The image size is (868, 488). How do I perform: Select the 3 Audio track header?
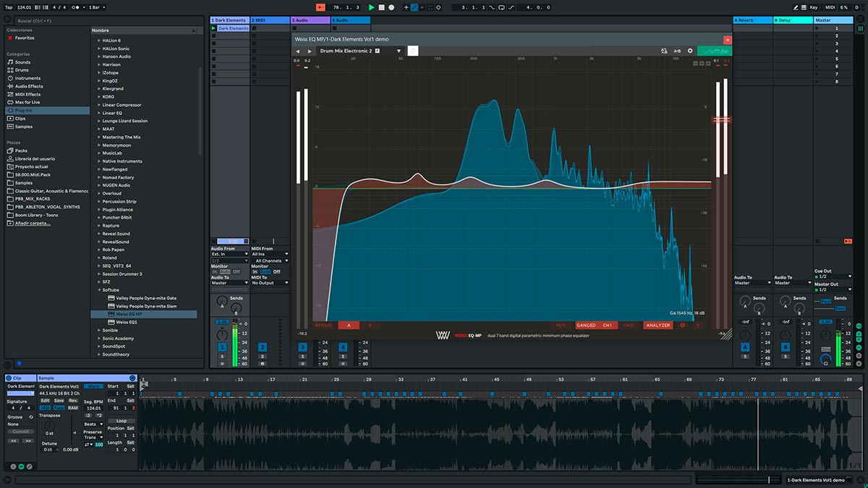(310, 20)
